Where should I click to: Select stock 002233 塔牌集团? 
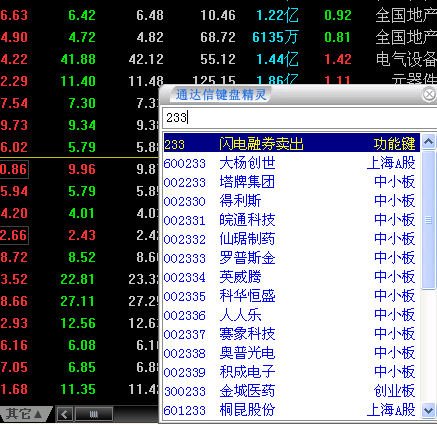tap(292, 182)
